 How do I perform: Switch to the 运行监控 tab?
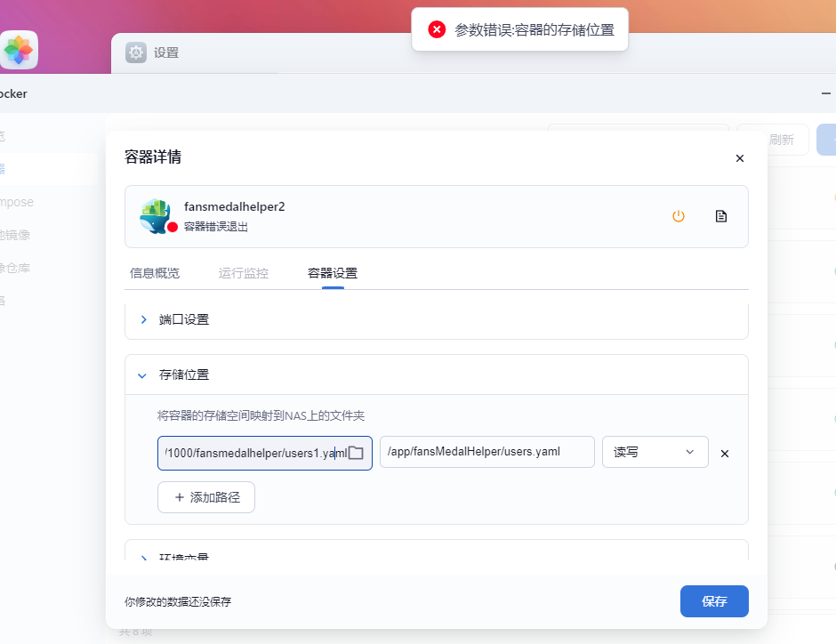coord(244,273)
